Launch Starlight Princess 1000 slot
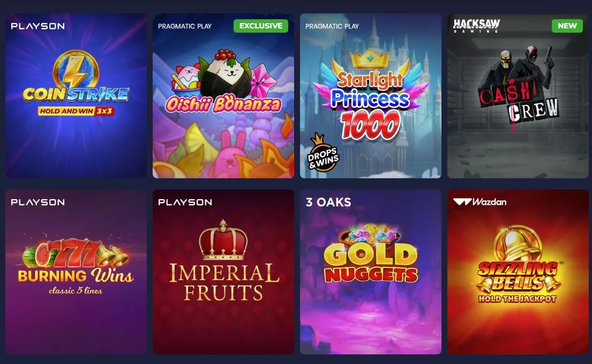This screenshot has height=364, width=592. coord(370,96)
